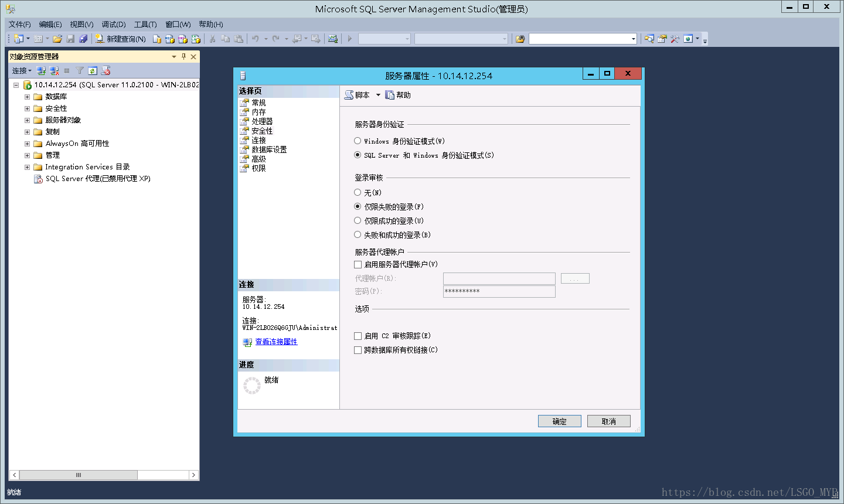Viewport: 844px width, 504px height.
Task: Click the Copy icon in toolbar
Action: tap(225, 39)
